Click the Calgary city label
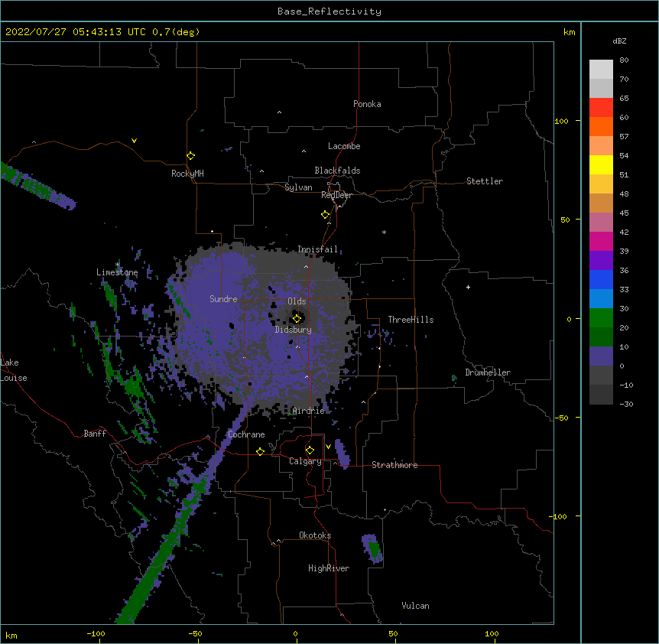Image resolution: width=659 pixels, height=644 pixels. (306, 461)
